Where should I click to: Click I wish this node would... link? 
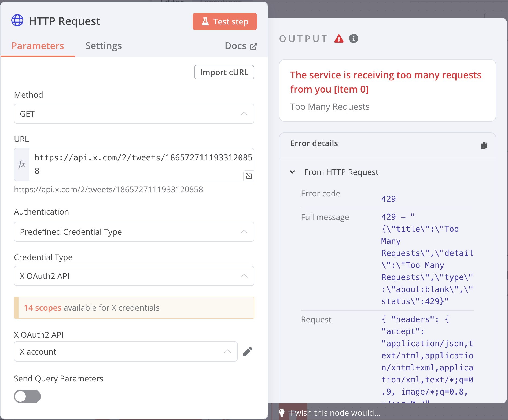(x=335, y=413)
